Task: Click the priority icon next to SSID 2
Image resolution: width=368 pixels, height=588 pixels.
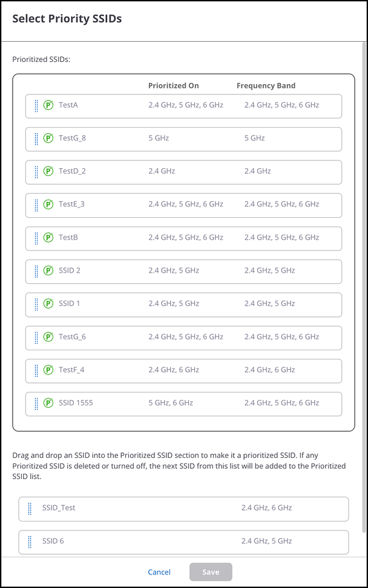Action: [49, 270]
